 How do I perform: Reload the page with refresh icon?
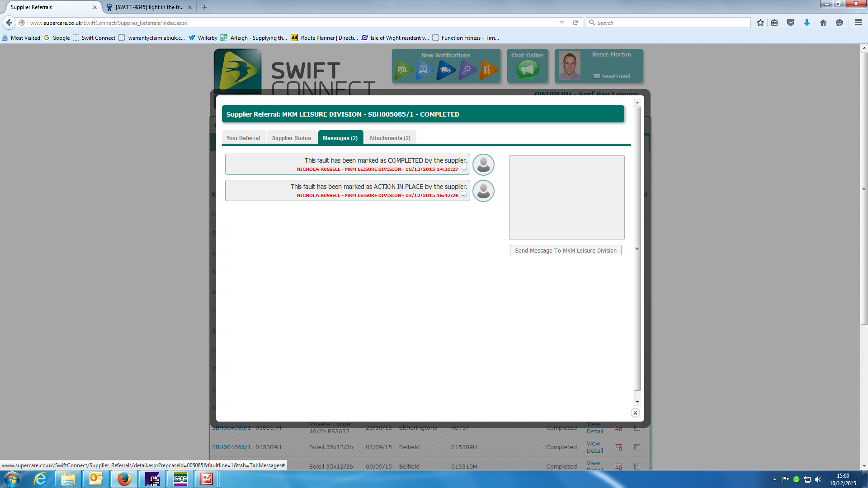pos(576,23)
